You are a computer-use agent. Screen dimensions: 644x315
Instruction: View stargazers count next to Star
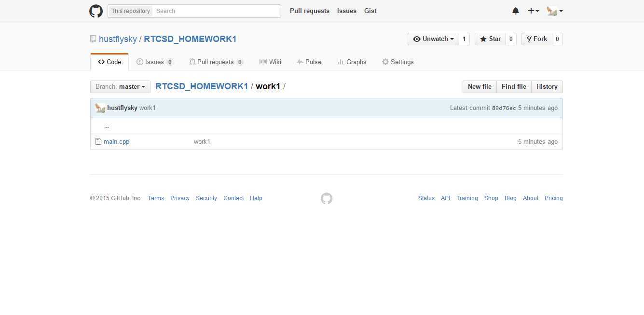511,39
